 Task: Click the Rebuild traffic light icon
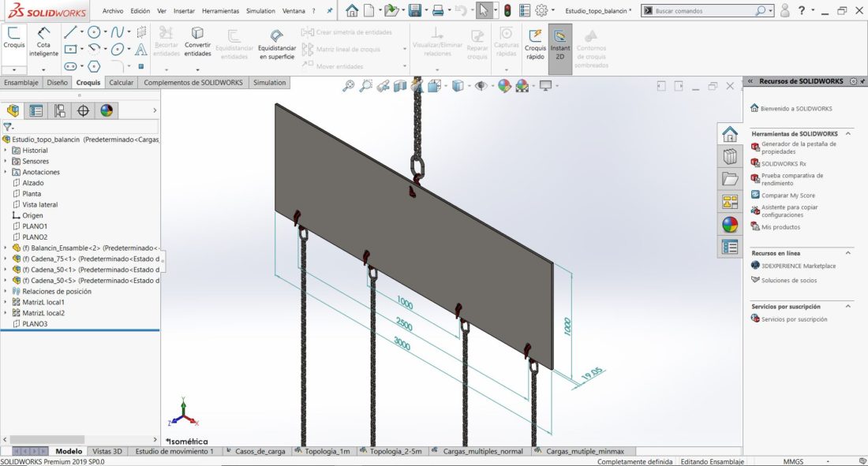[x=507, y=10]
